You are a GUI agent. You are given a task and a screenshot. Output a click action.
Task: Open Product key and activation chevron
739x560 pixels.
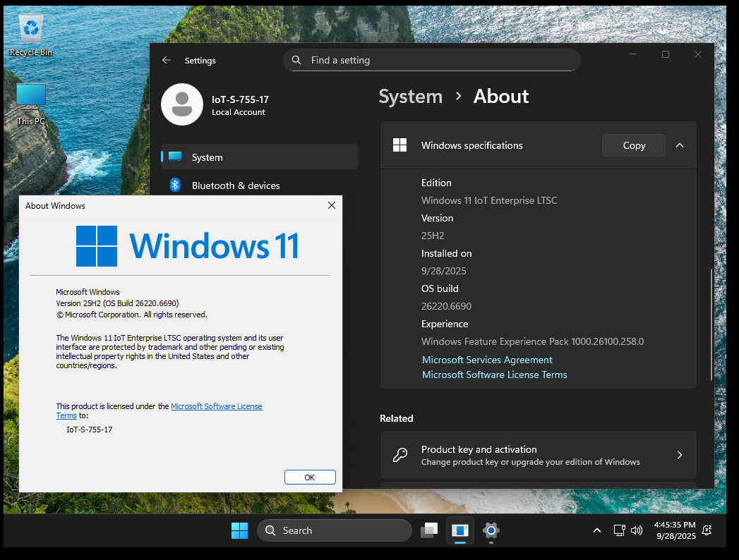(680, 455)
